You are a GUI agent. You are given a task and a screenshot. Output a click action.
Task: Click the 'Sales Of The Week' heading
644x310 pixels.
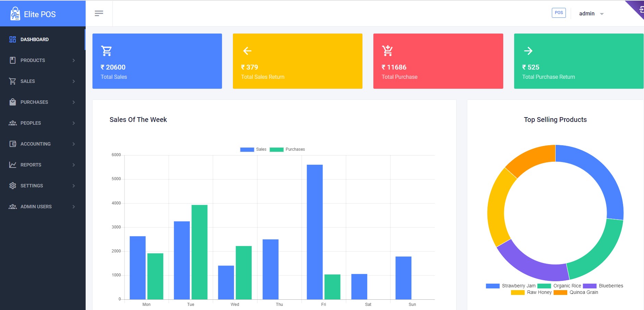click(x=138, y=120)
